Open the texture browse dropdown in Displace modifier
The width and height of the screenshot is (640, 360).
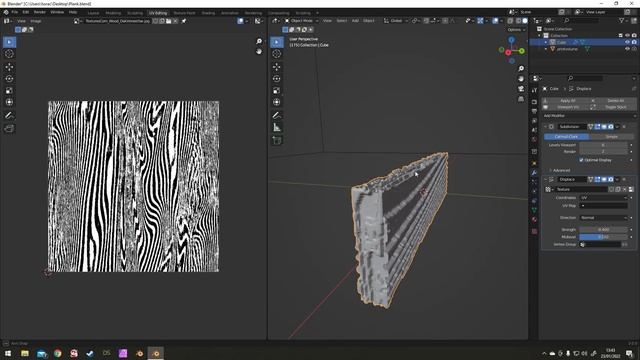(549, 189)
